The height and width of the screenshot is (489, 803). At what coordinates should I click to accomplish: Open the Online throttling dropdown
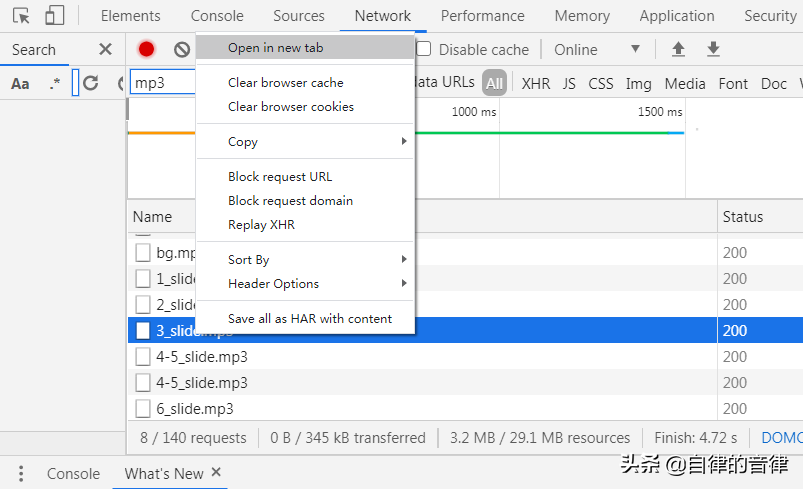click(x=597, y=49)
